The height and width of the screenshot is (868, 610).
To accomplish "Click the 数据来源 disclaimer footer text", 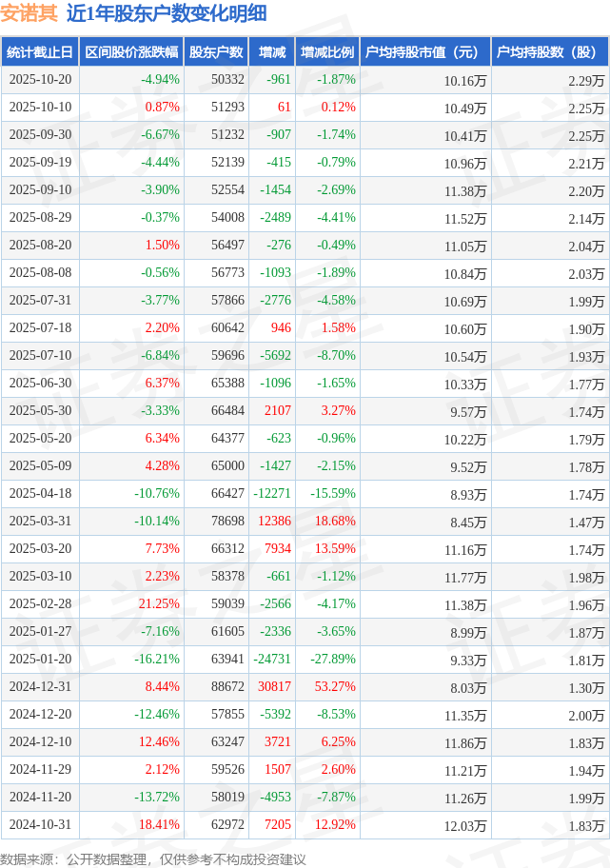I will [153, 858].
